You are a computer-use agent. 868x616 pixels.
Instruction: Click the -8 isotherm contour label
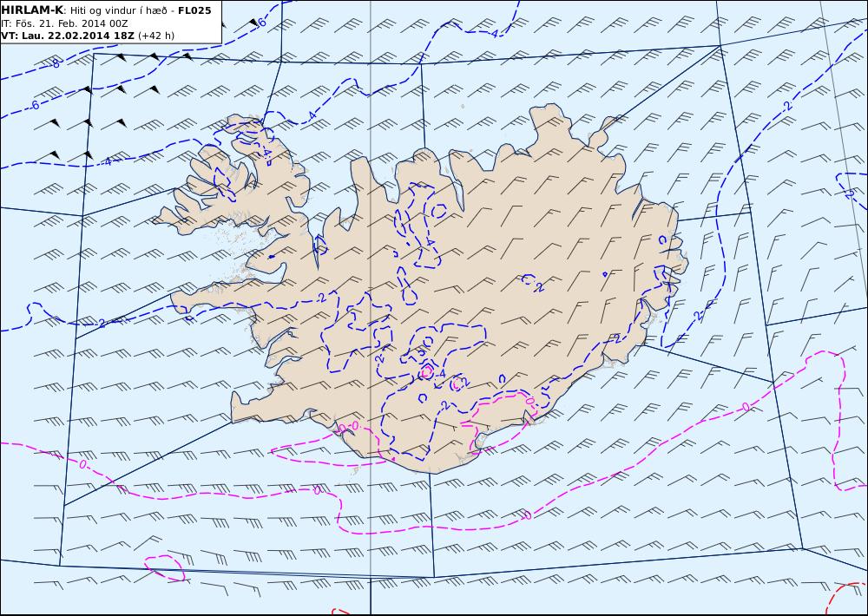[x=55, y=64]
